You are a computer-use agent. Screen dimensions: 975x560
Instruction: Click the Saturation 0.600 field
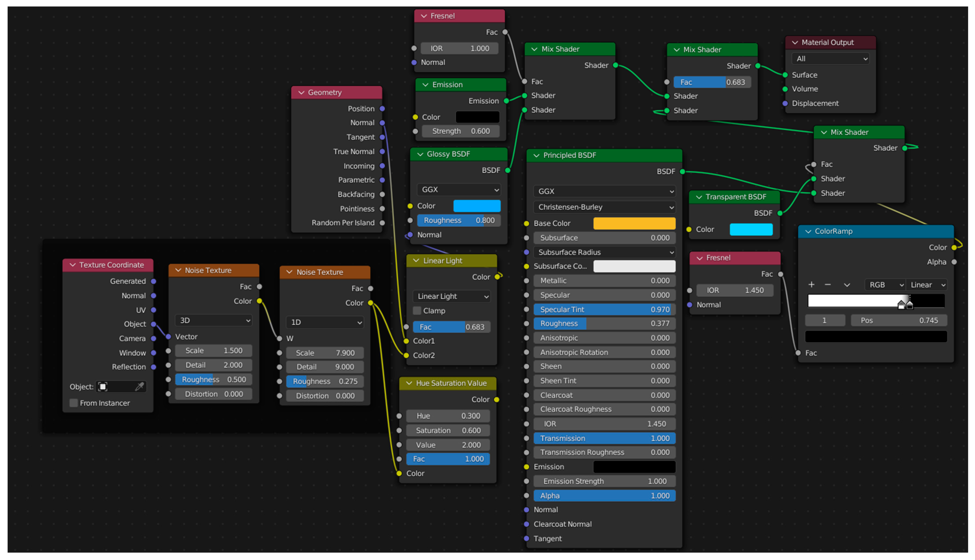(448, 431)
